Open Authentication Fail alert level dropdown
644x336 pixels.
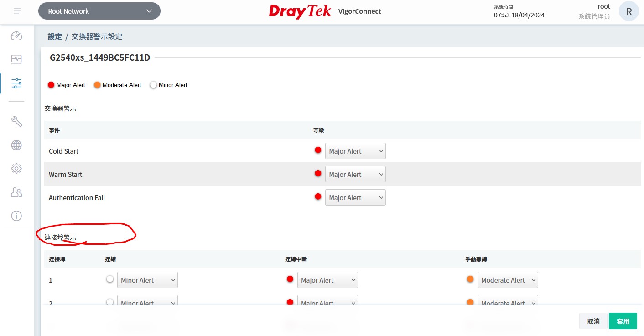[355, 198]
